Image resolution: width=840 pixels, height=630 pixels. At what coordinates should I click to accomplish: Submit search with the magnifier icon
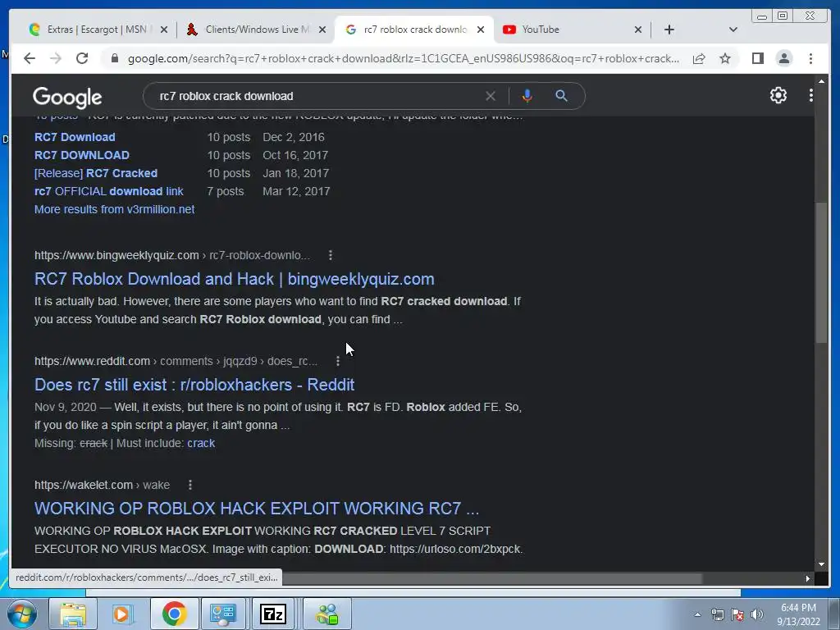click(561, 96)
